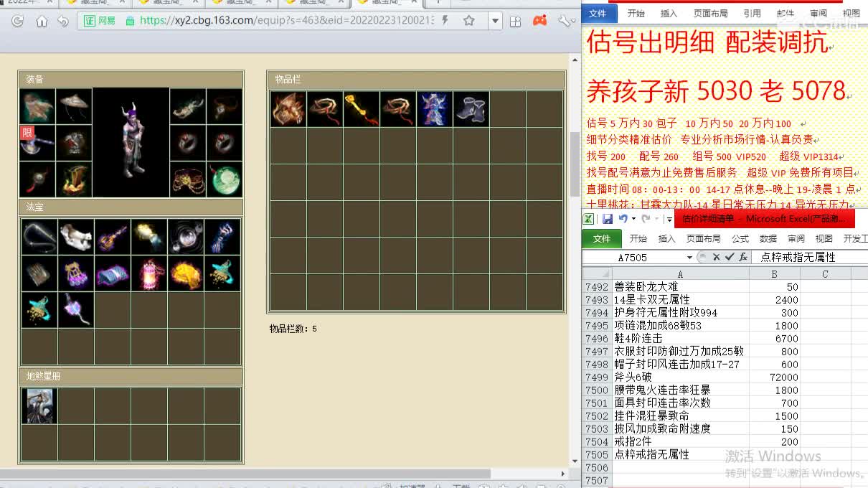This screenshot has height=488, width=868.
Task: Select the cloak icon in equipment panel
Action: click(37, 106)
